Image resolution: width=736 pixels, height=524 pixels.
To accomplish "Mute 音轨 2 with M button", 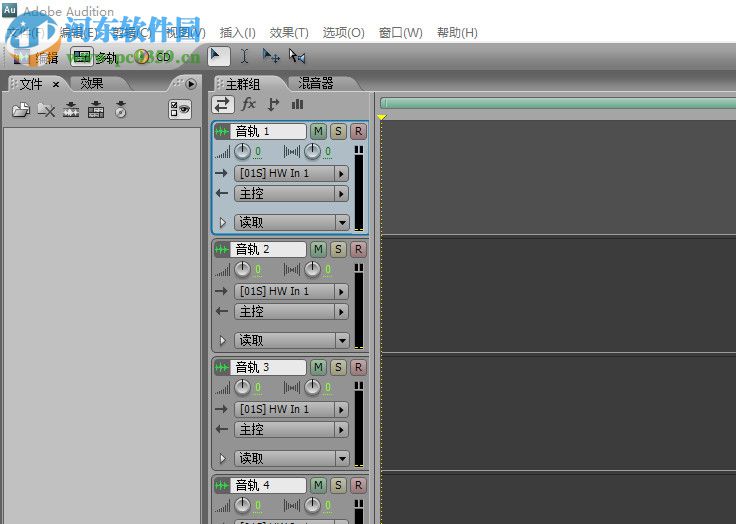I will tap(318, 250).
